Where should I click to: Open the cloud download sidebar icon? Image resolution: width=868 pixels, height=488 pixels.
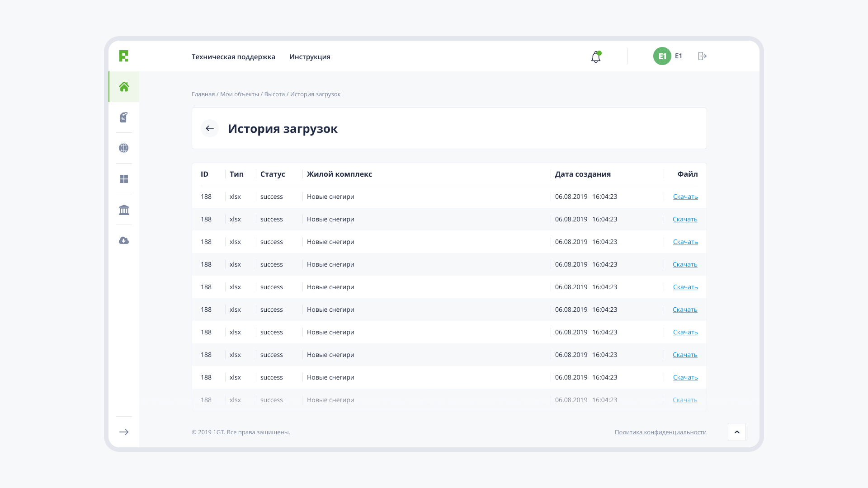[x=124, y=240]
